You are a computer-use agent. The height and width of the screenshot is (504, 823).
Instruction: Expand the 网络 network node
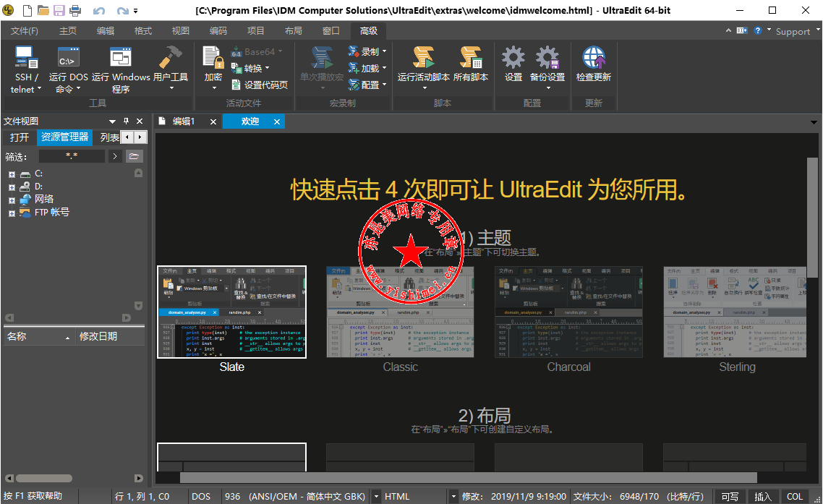[x=12, y=200]
